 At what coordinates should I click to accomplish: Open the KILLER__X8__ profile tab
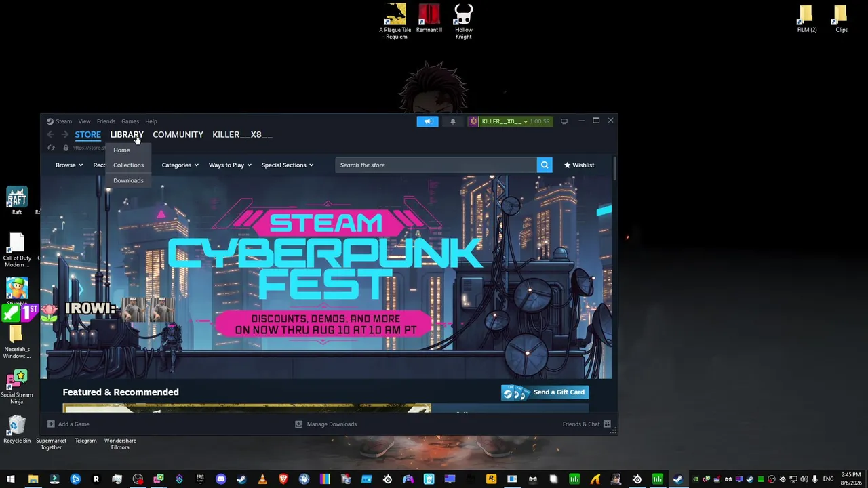click(x=242, y=134)
